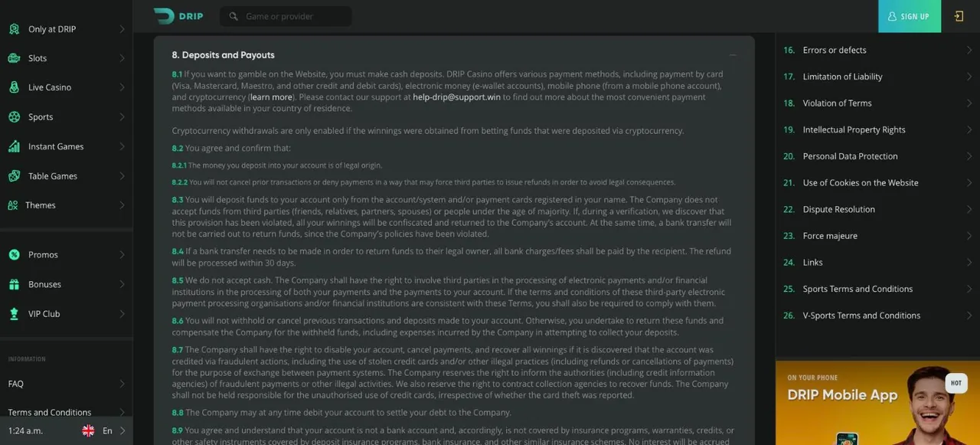Viewport: 980px width, 445px height.
Task: Click the Instant Games chart icon
Action: click(x=14, y=146)
